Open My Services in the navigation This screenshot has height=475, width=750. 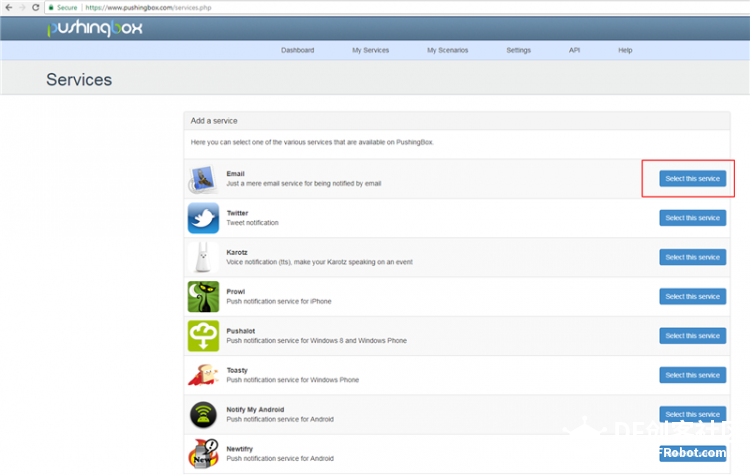pyautogui.click(x=371, y=50)
